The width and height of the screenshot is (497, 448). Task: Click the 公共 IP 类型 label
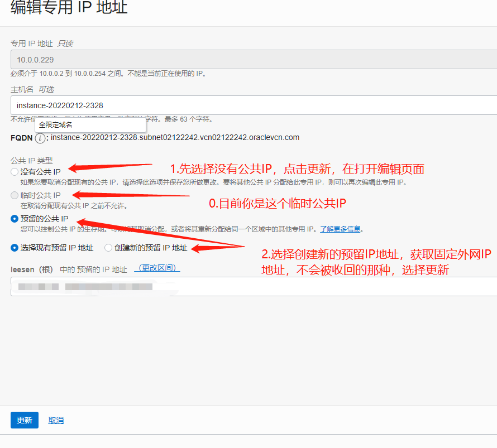[x=32, y=161]
